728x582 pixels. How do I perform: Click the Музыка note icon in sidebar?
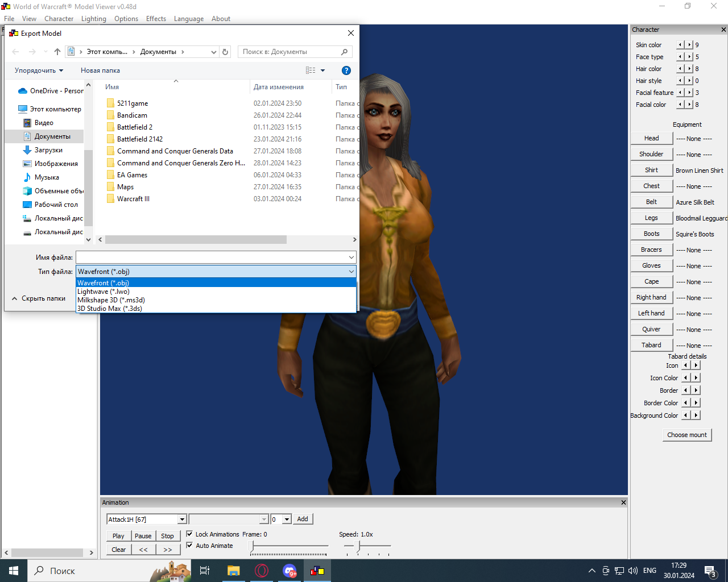tap(27, 177)
